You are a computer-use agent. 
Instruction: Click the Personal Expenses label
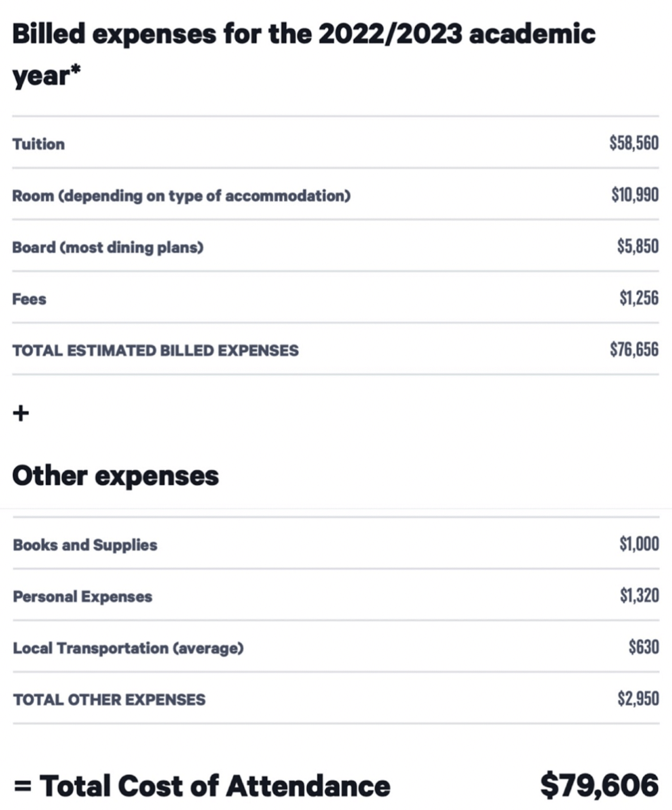[x=82, y=597]
